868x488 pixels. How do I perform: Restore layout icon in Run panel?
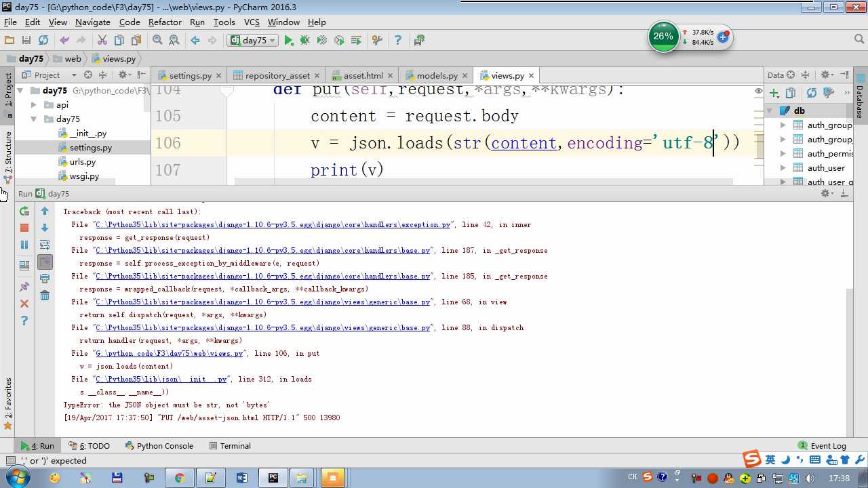pyautogui.click(x=24, y=266)
